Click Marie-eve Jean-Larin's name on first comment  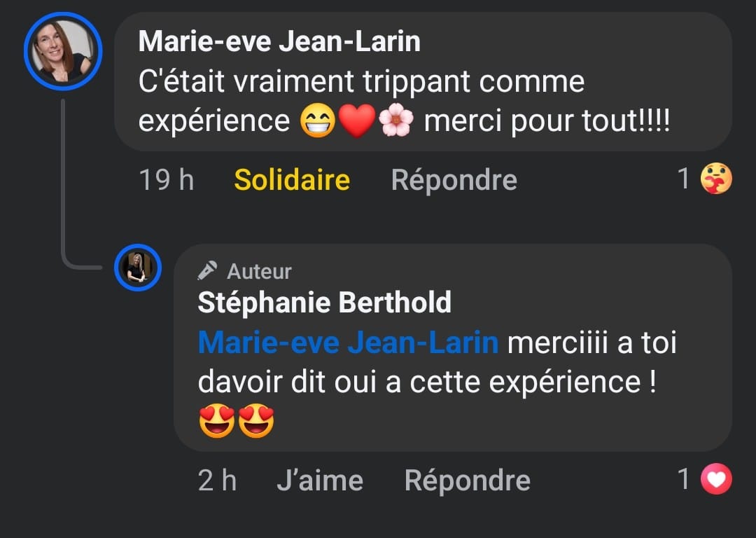279,41
